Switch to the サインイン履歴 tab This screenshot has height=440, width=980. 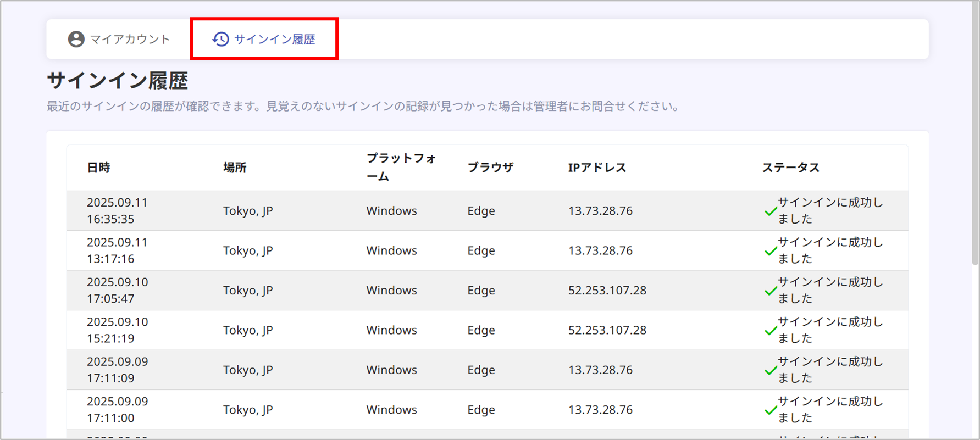pos(264,39)
